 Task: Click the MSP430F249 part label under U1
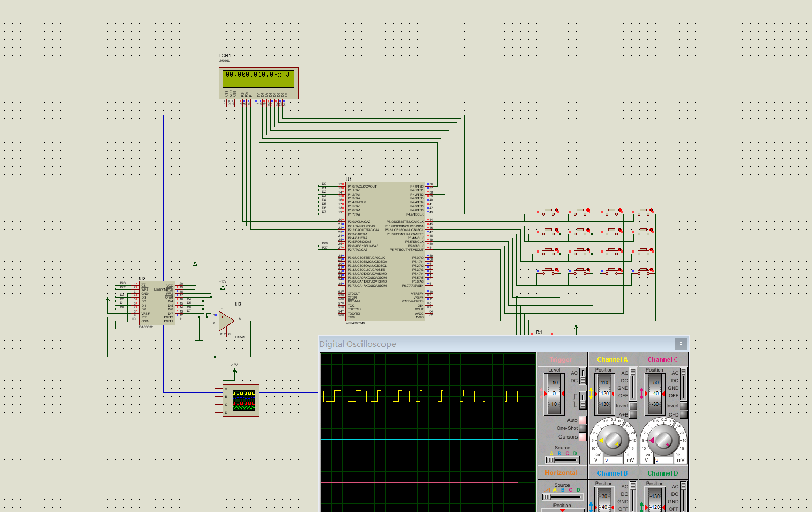[x=355, y=323]
